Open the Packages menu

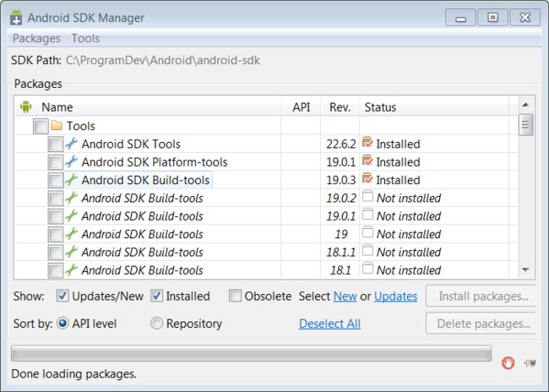[36, 38]
